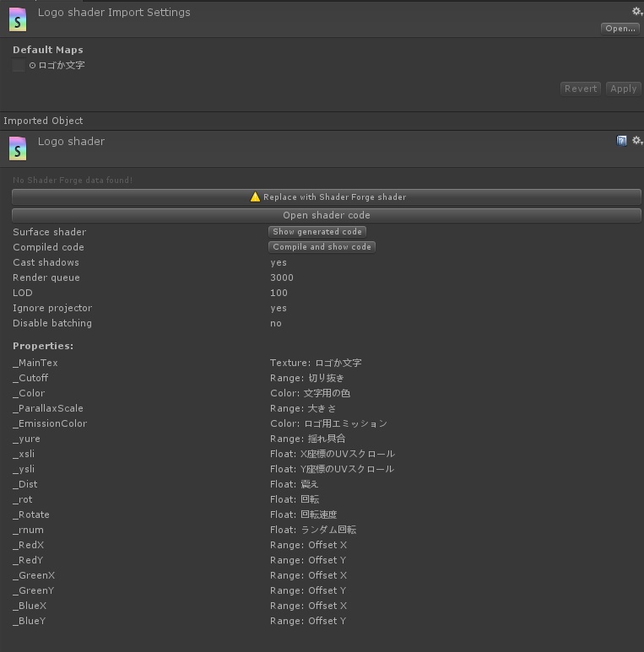Click 'Float: ランダム回転' description
This screenshot has height=652, width=644.
(x=313, y=530)
